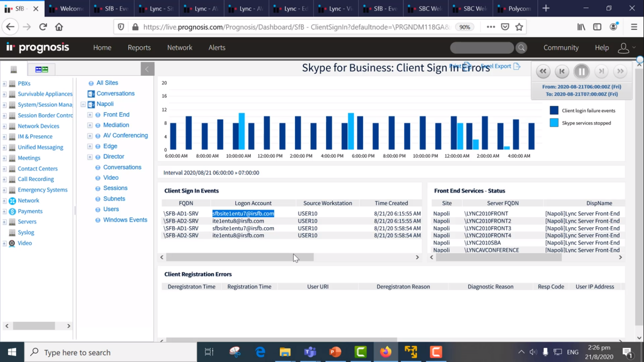This screenshot has height=362, width=644.
Task: Expand the Meetings tree node
Action: coord(5,158)
